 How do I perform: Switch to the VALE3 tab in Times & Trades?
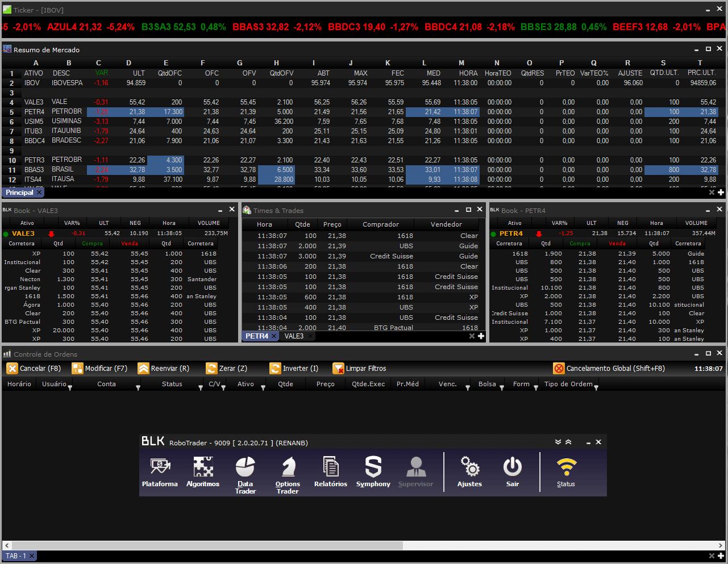(x=294, y=336)
